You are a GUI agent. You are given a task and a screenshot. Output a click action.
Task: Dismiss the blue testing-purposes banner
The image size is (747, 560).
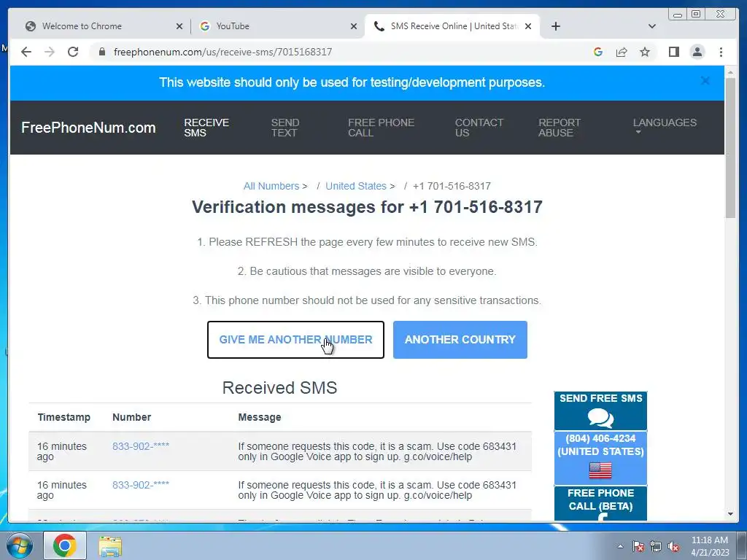click(705, 81)
